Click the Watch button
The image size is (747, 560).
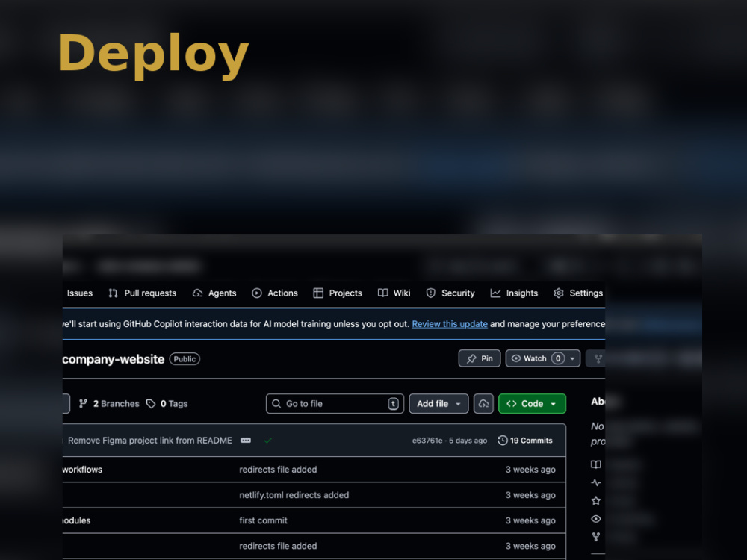tap(536, 358)
